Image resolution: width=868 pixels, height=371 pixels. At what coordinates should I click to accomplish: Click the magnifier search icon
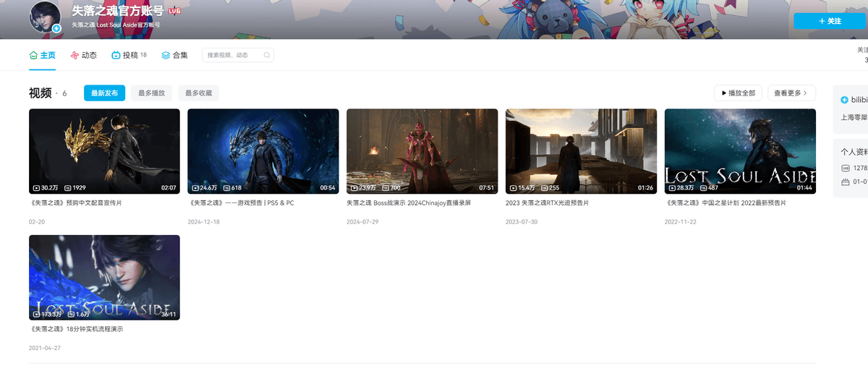click(266, 55)
